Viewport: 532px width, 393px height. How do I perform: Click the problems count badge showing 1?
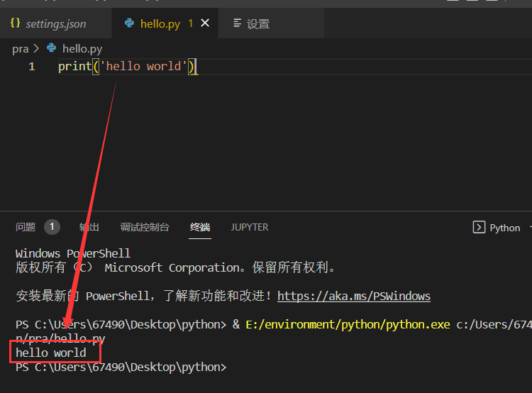coord(52,227)
